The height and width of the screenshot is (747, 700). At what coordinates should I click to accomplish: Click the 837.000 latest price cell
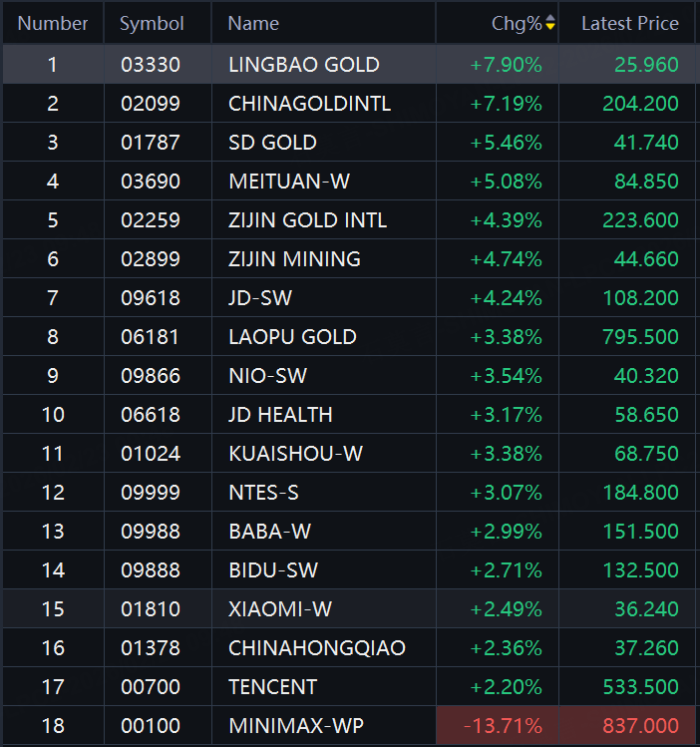tap(627, 726)
